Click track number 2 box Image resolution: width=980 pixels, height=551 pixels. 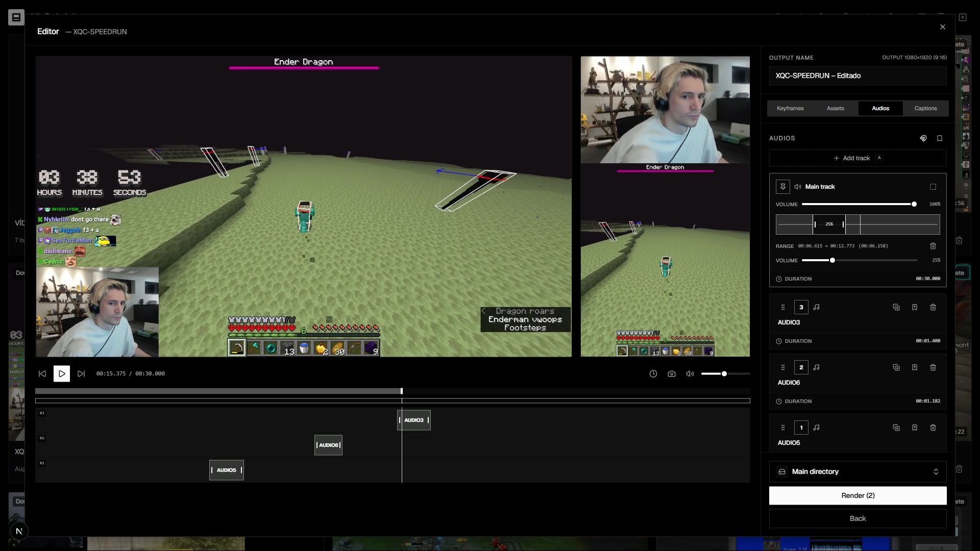(x=801, y=367)
